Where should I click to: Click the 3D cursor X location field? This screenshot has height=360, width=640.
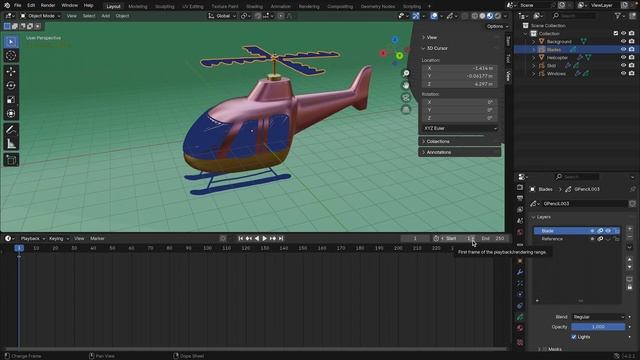click(x=460, y=68)
